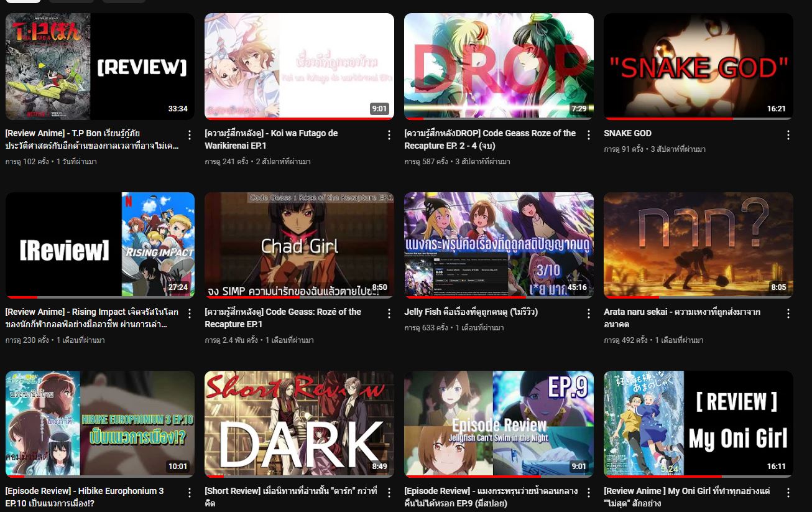This screenshot has width=812, height=512.
Task: Open the "[Episode Review]" Jellyfish EP.9 (มีสปอย) title
Action: click(491, 497)
